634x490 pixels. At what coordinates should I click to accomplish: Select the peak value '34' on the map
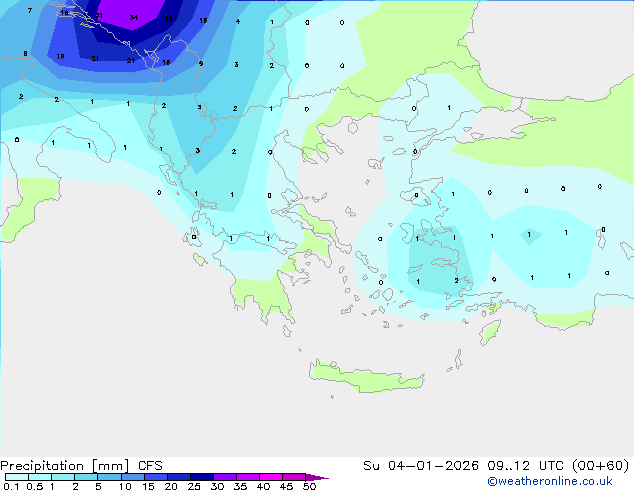pos(134,17)
